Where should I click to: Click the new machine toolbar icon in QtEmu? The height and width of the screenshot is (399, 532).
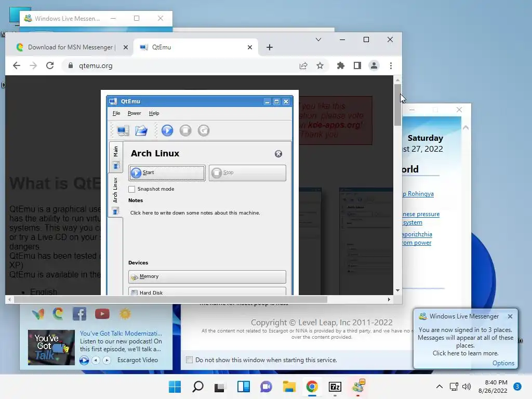click(x=123, y=130)
